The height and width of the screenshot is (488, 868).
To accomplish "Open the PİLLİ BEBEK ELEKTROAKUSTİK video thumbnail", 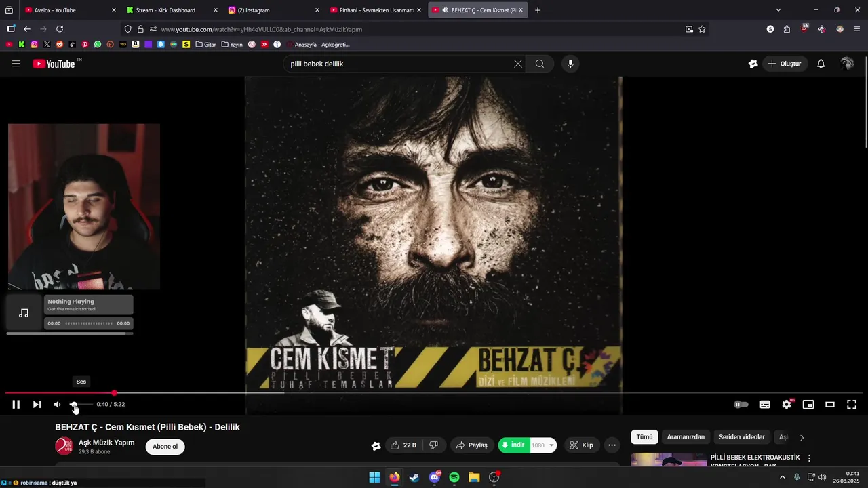I will click(x=669, y=460).
